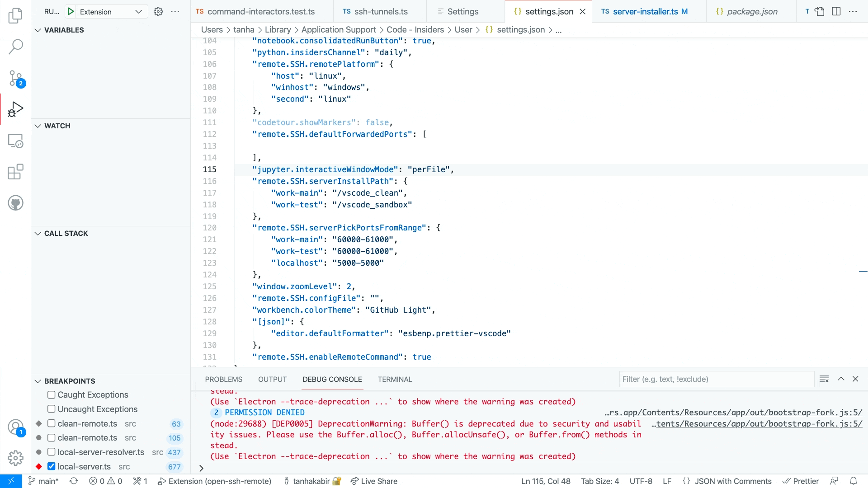Open Source Control view with badge 2
The height and width of the screenshot is (488, 868).
(15, 78)
